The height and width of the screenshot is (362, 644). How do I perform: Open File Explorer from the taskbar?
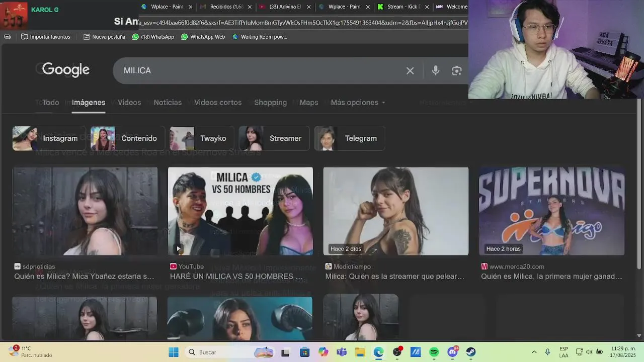[360, 352]
